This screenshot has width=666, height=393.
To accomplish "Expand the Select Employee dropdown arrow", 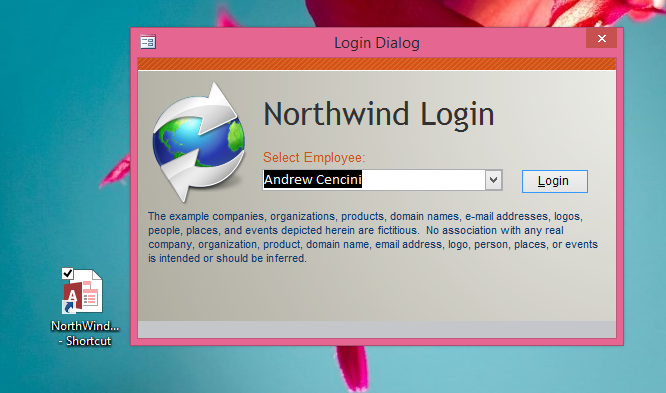I will coord(494,180).
